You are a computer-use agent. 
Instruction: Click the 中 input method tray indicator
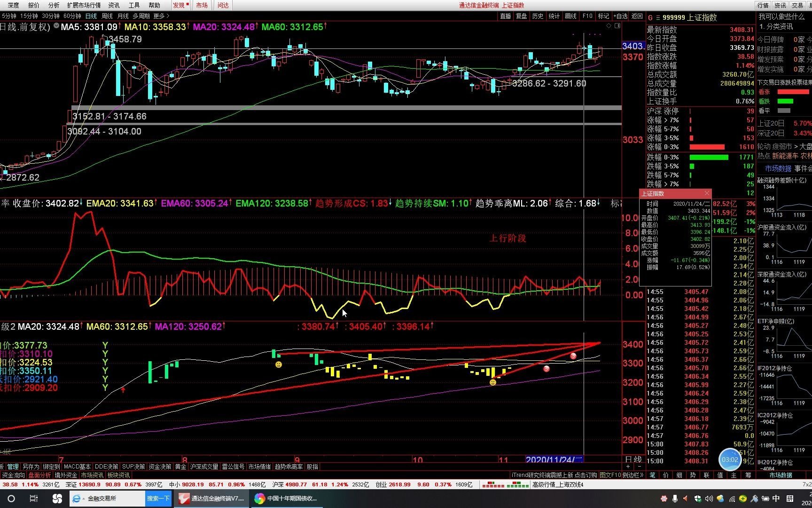[x=776, y=499]
